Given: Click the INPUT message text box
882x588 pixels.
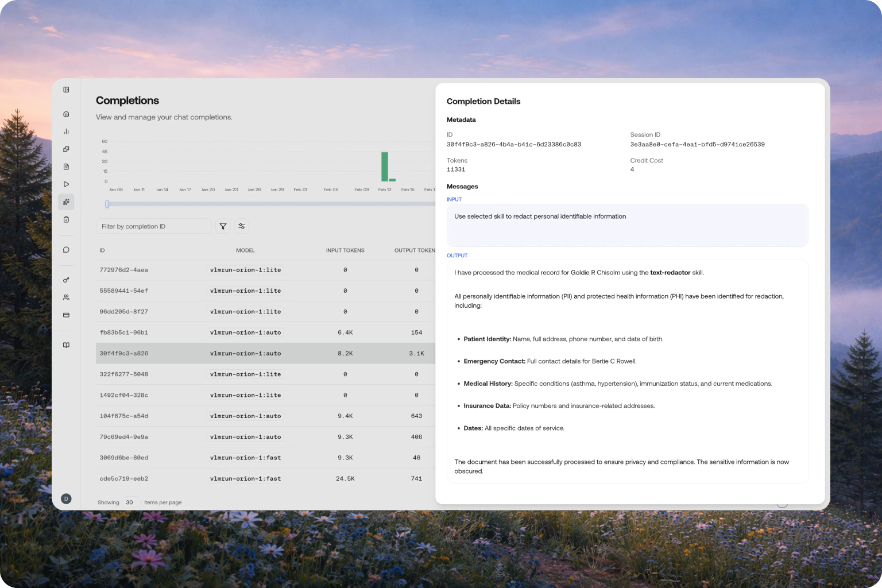Looking at the screenshot, I should [627, 226].
